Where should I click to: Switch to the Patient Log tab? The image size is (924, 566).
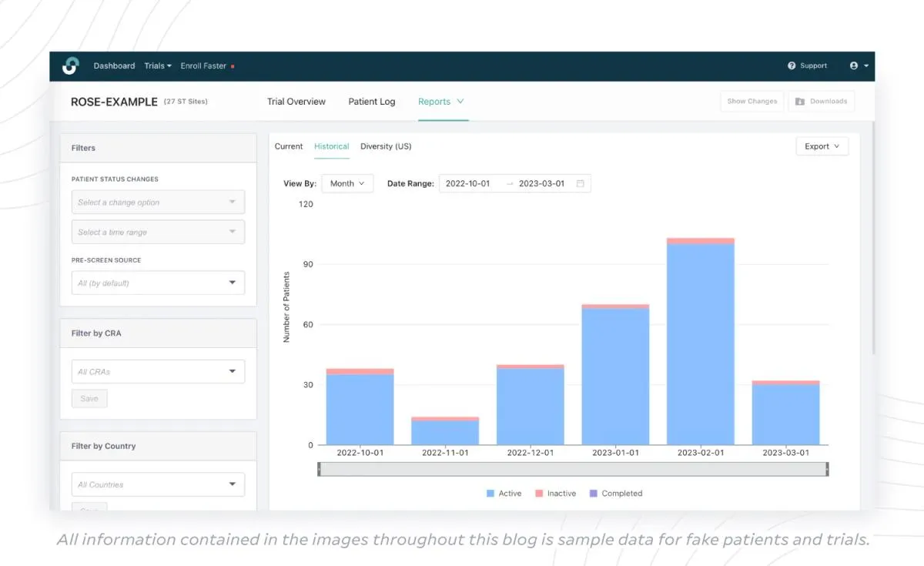(x=371, y=102)
